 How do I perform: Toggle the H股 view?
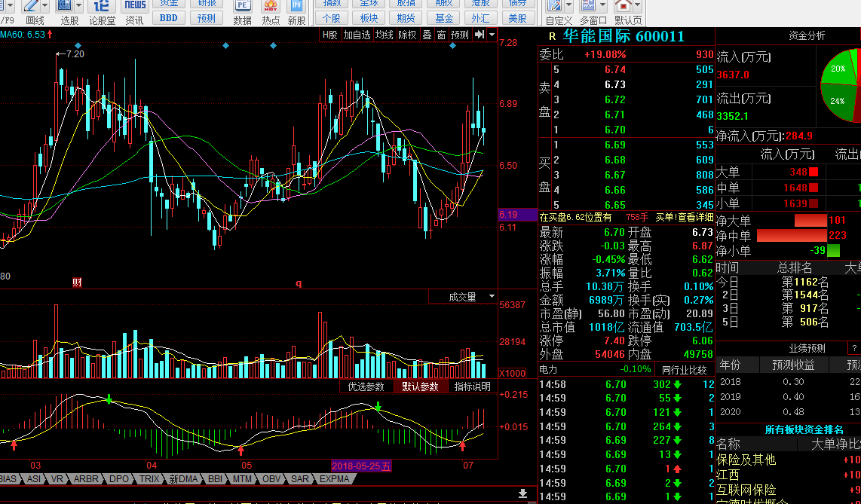[330, 35]
